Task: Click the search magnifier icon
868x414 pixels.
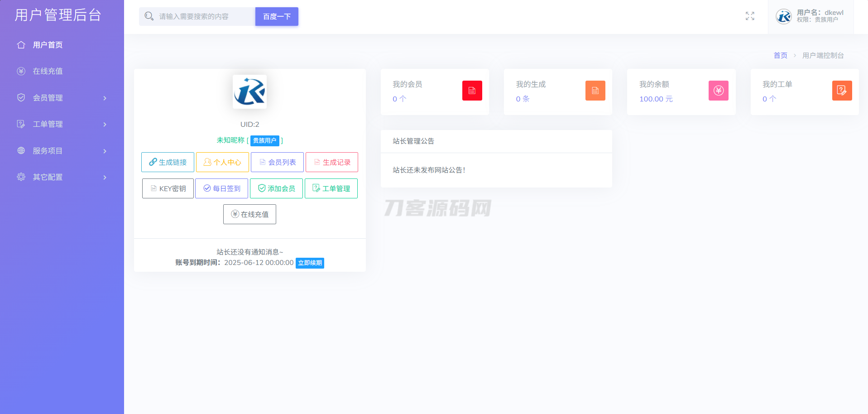Action: point(149,16)
